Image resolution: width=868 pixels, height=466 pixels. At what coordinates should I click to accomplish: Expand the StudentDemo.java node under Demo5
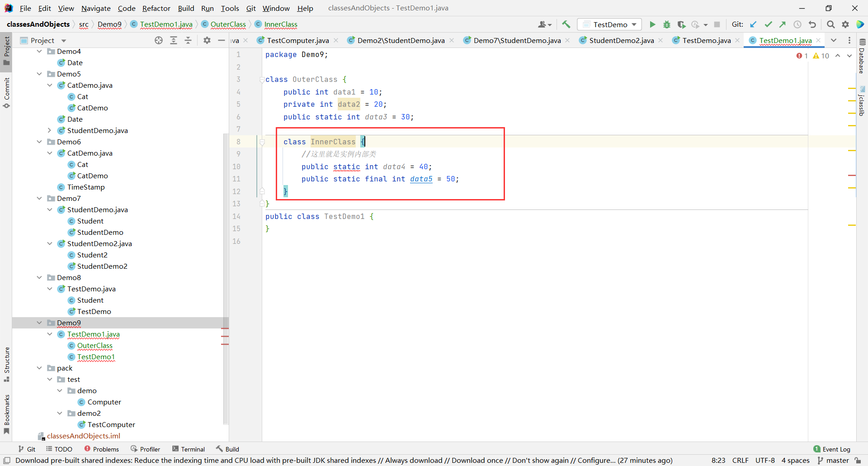(x=49, y=130)
